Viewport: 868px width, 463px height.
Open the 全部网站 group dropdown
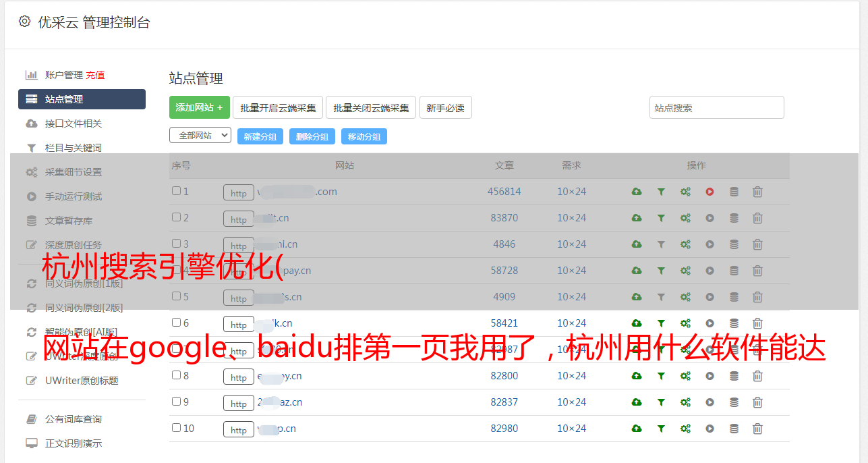200,136
